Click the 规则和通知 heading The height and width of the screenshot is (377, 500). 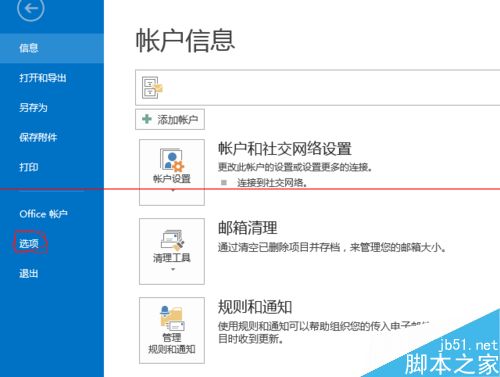[255, 307]
